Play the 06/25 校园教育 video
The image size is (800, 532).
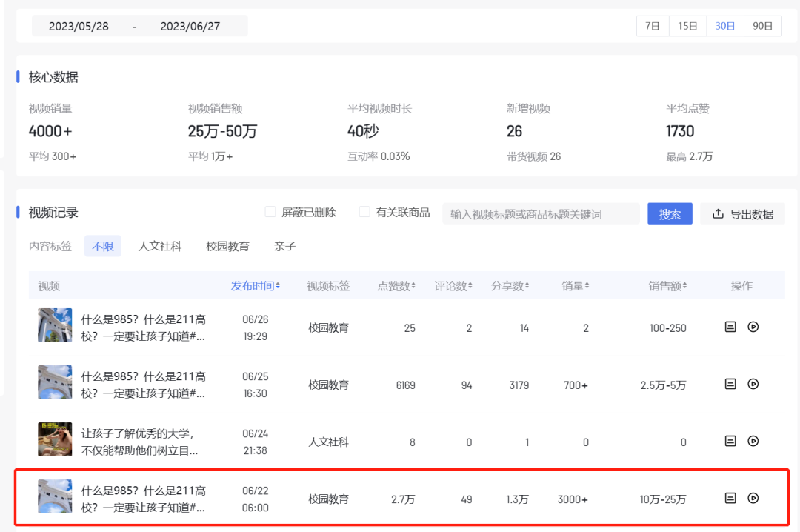click(x=753, y=384)
